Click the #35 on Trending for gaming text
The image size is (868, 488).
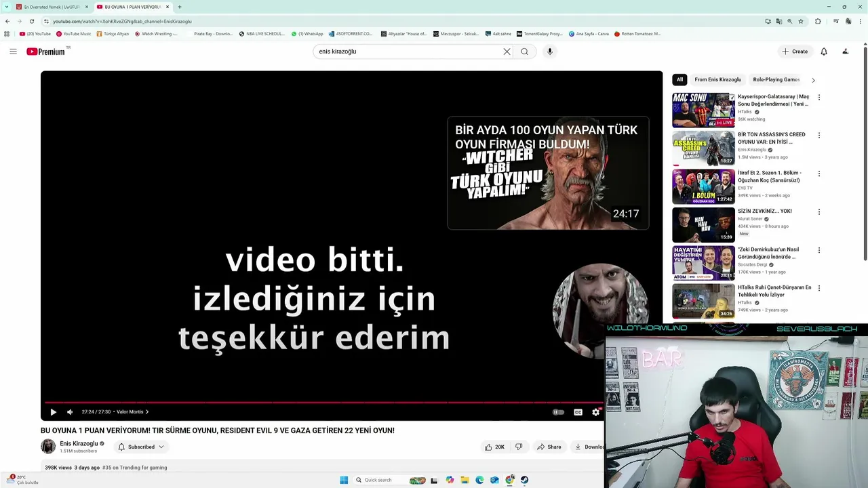pos(134,468)
